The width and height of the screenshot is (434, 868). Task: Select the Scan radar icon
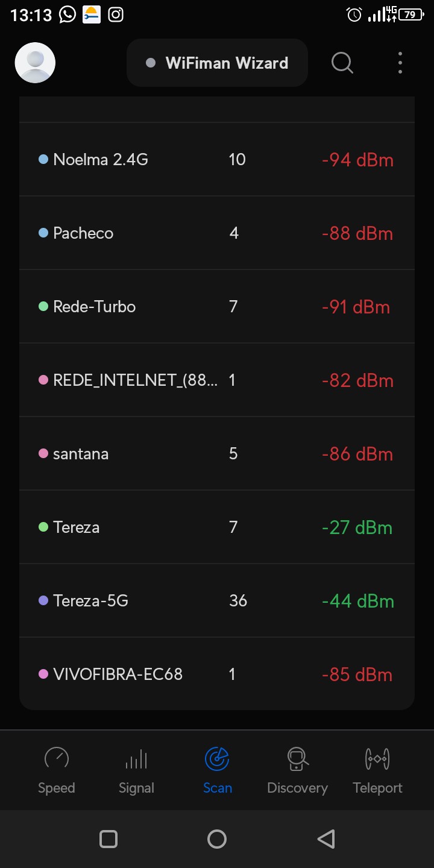[x=217, y=759]
